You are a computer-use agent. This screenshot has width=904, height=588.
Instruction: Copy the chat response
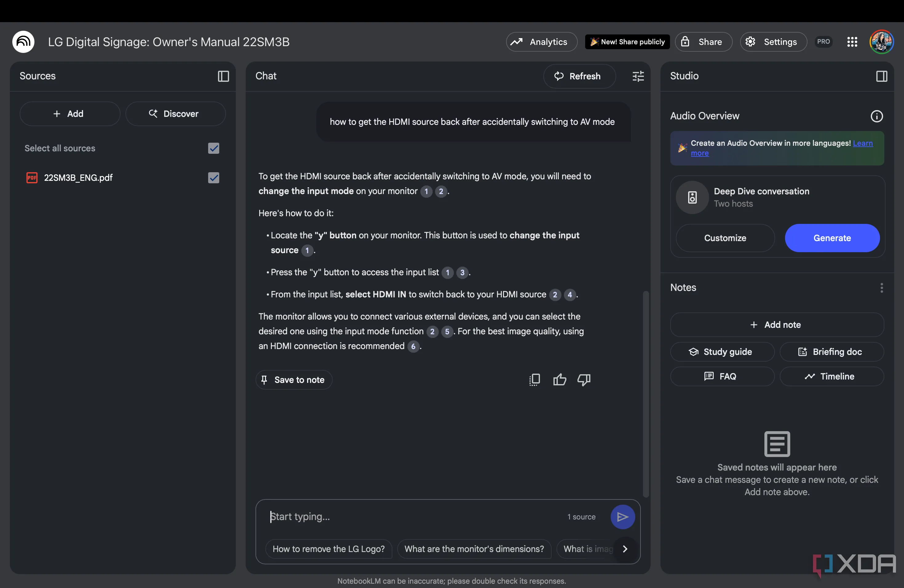(534, 380)
